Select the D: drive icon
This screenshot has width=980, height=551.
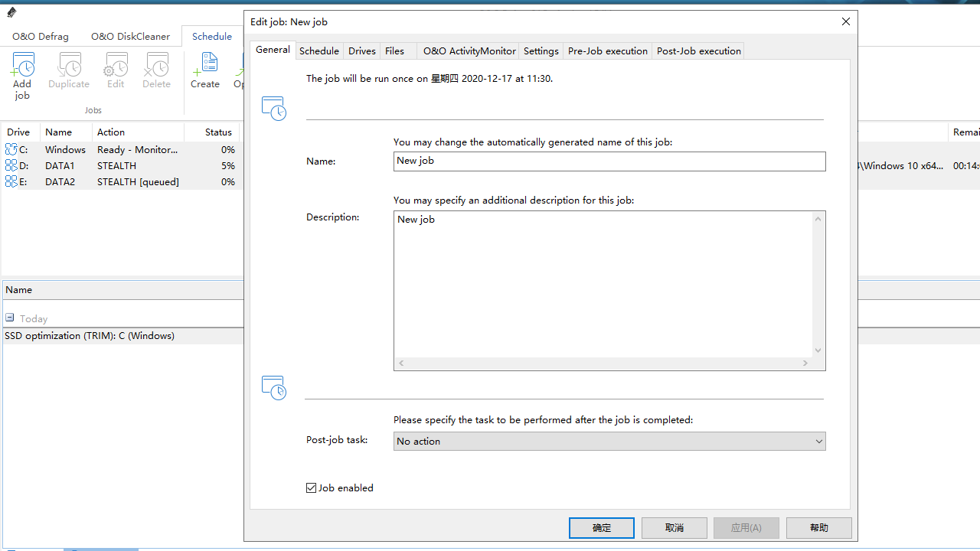click(11, 166)
